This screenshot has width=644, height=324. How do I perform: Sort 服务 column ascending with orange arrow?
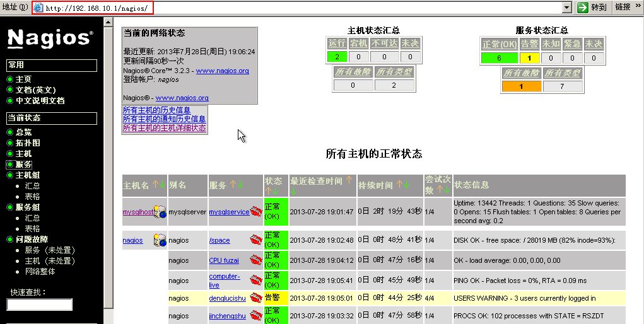coord(233,185)
